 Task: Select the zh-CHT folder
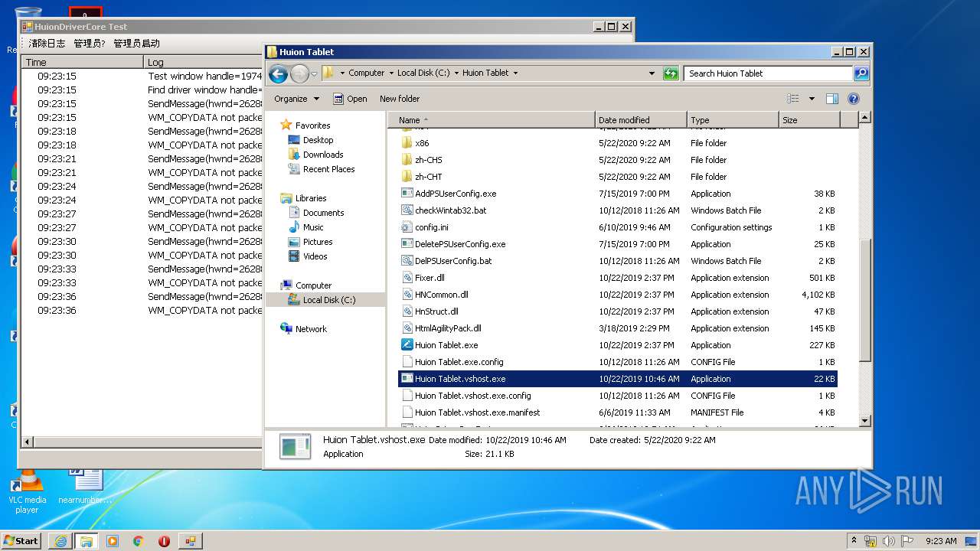(x=428, y=177)
